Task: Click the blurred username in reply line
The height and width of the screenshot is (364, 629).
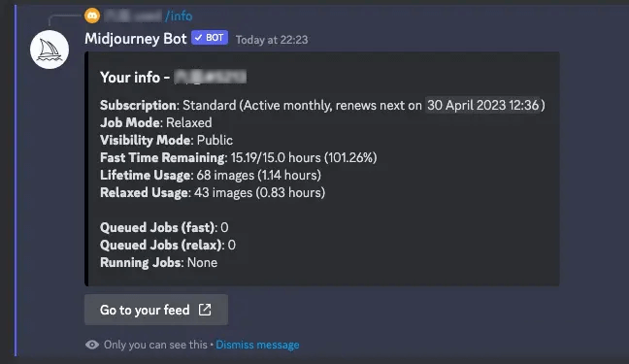Action: [133, 17]
